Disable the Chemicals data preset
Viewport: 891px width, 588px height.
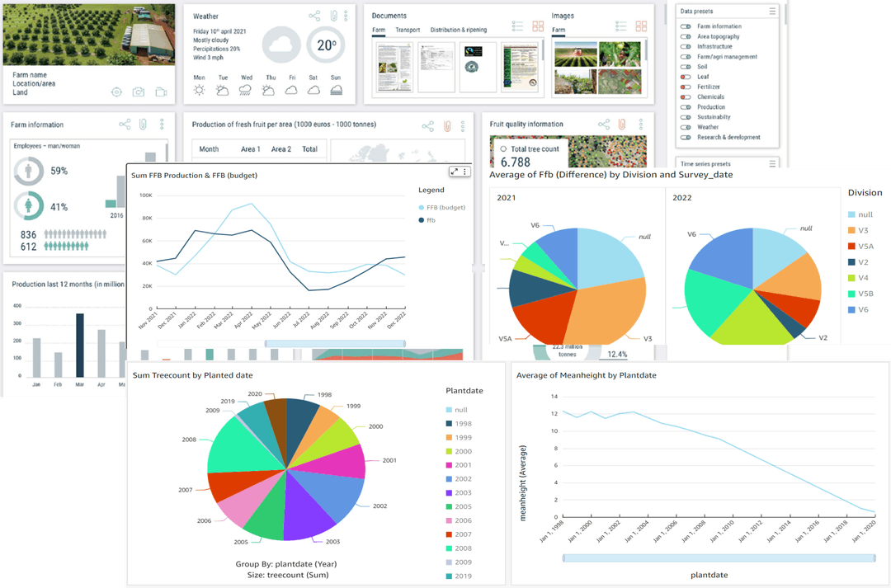686,97
